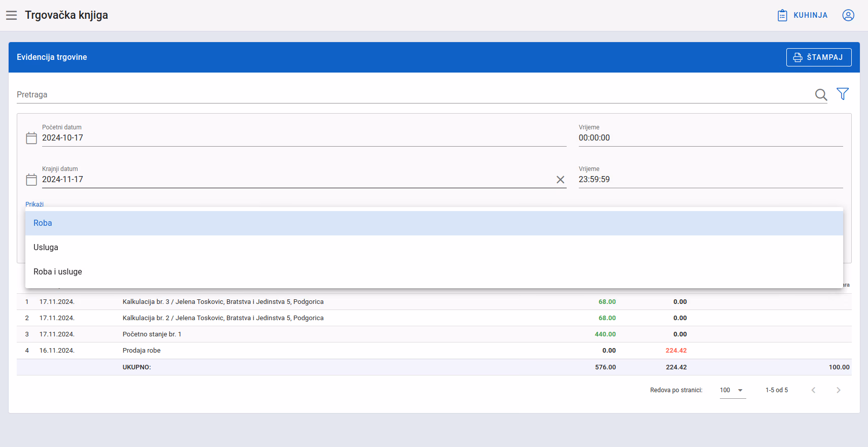Expand the rows per page dropdown
This screenshot has width=868, height=447.
[733, 390]
